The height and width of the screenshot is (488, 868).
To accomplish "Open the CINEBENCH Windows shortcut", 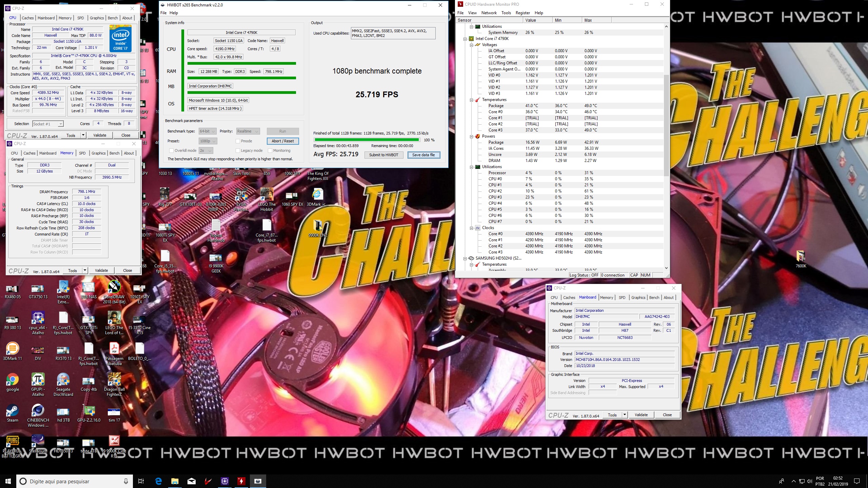I will tap(38, 415).
